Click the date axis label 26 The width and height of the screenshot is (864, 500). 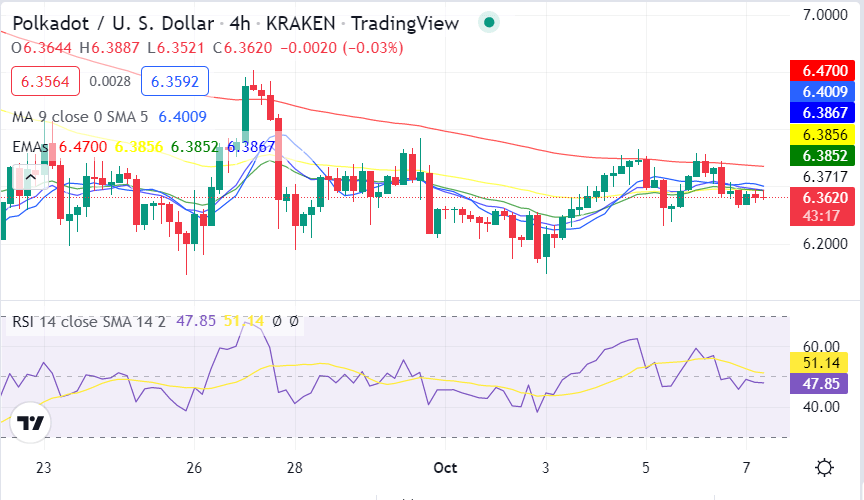click(194, 468)
